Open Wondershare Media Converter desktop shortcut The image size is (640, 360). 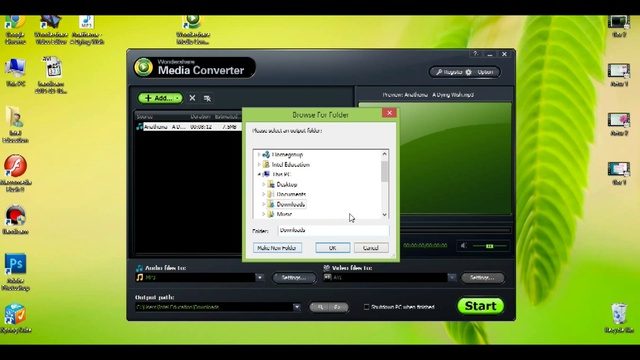coord(193,29)
